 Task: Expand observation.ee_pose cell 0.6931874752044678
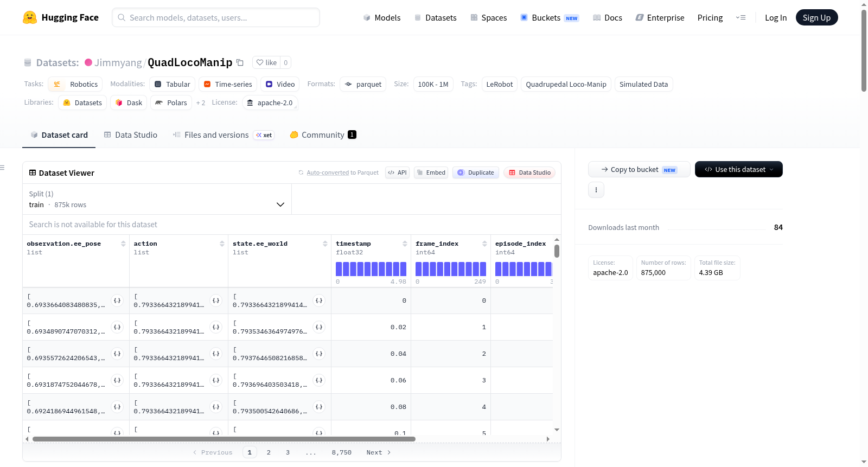pyautogui.click(x=117, y=380)
